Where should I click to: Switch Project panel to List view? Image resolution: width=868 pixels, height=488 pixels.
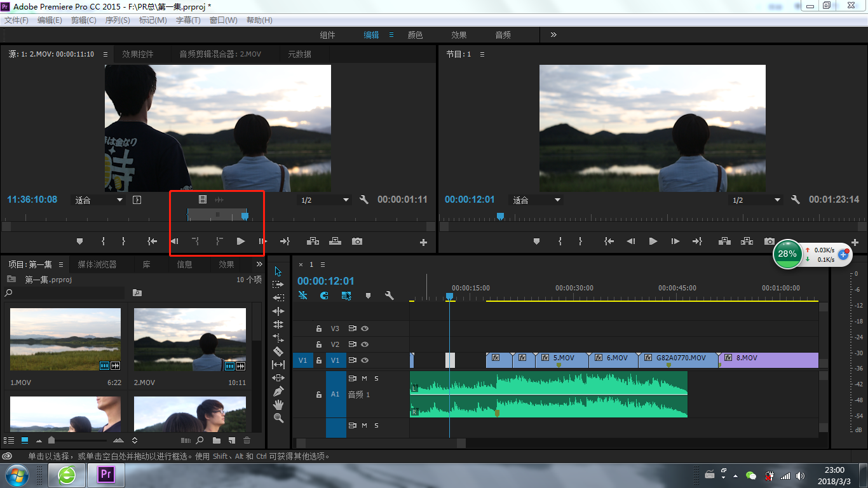(9, 440)
